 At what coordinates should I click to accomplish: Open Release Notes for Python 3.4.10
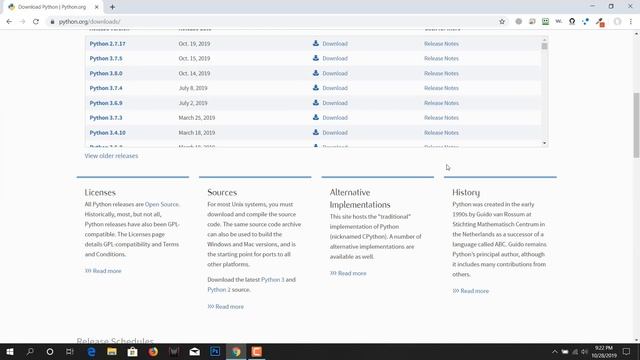point(441,133)
